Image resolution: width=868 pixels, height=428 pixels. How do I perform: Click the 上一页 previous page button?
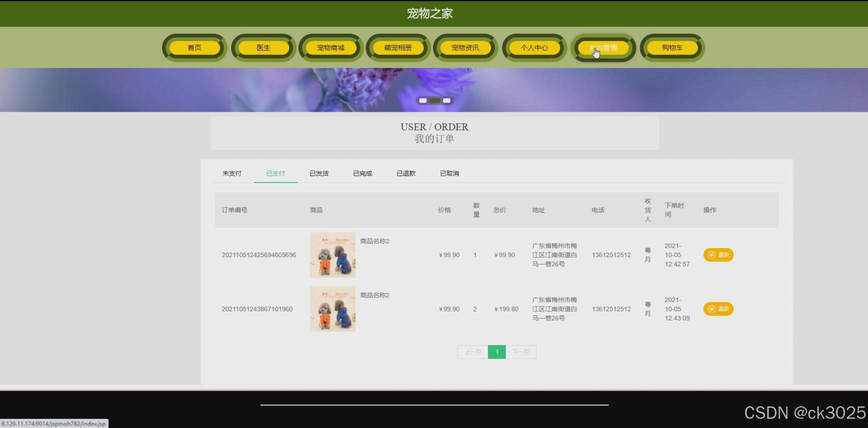pos(473,352)
